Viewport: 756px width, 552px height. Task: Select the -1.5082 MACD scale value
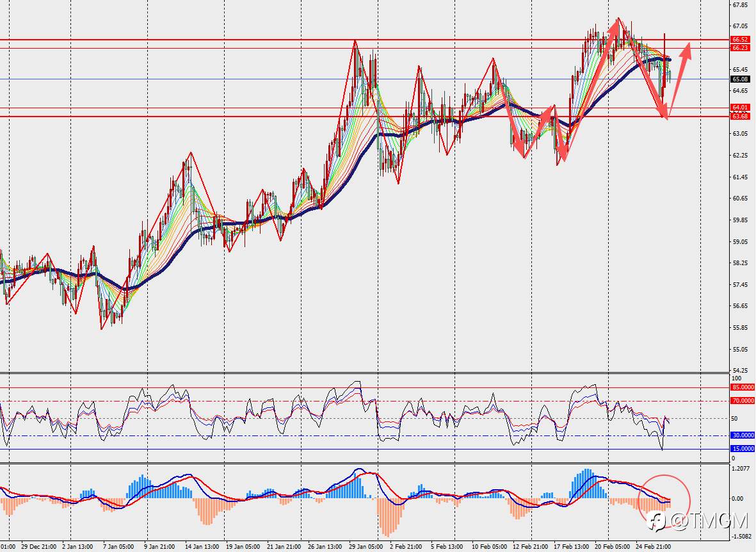click(x=742, y=536)
